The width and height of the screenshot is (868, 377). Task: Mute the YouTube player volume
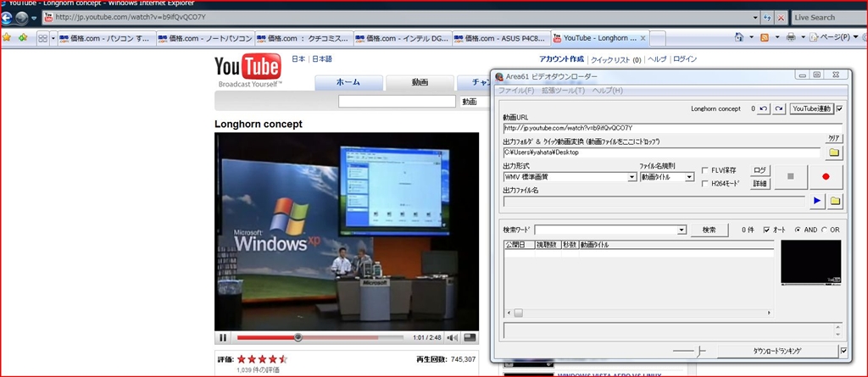tap(453, 338)
